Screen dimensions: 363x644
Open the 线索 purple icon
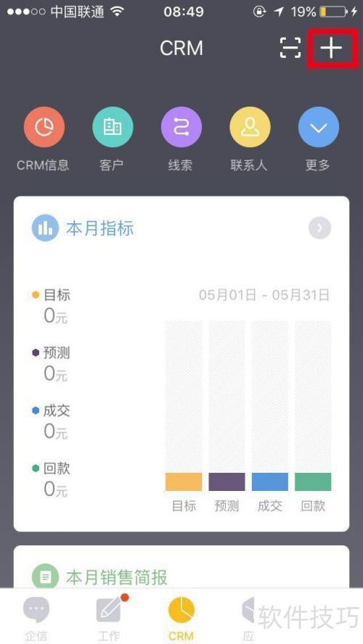[181, 128]
